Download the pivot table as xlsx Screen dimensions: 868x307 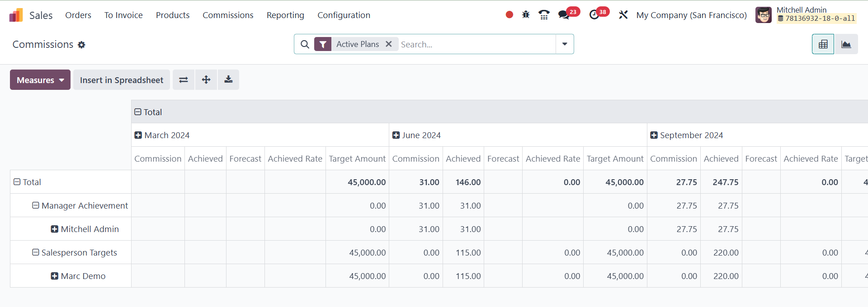click(x=229, y=80)
